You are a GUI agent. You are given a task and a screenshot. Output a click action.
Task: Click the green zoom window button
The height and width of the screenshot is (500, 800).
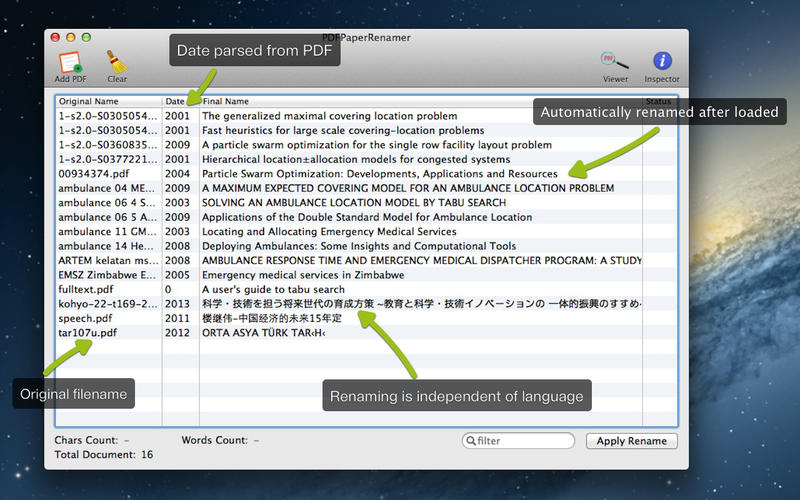click(86, 37)
